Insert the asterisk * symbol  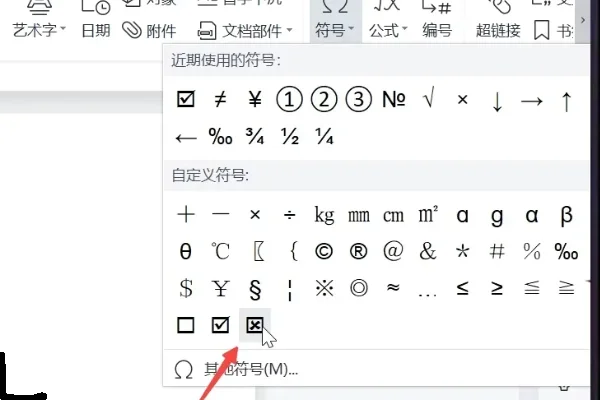(x=463, y=251)
